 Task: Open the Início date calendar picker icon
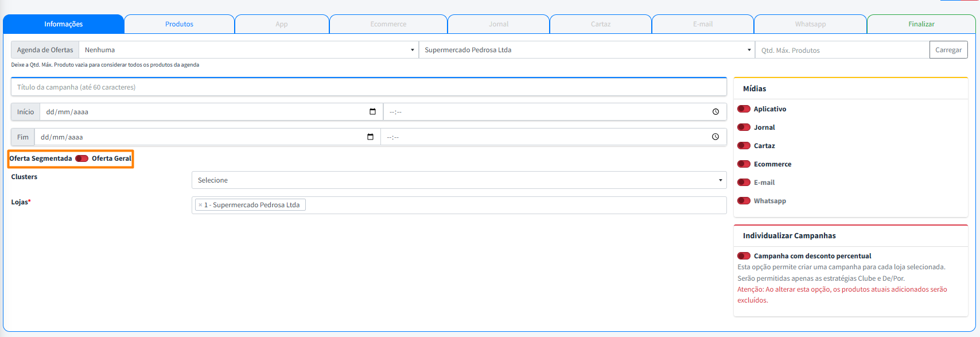(372, 112)
